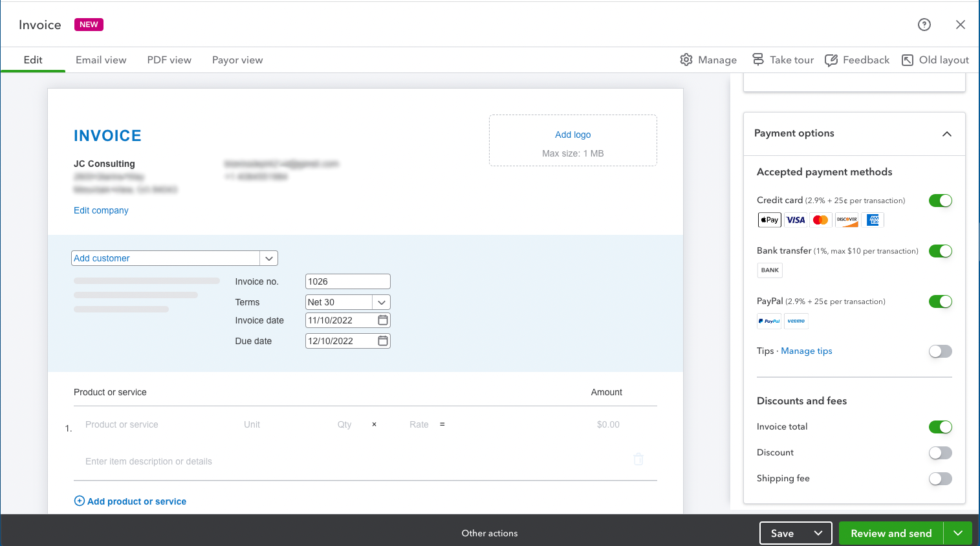The width and height of the screenshot is (980, 546).
Task: Open the Invoice date calendar picker
Action: [x=384, y=320]
